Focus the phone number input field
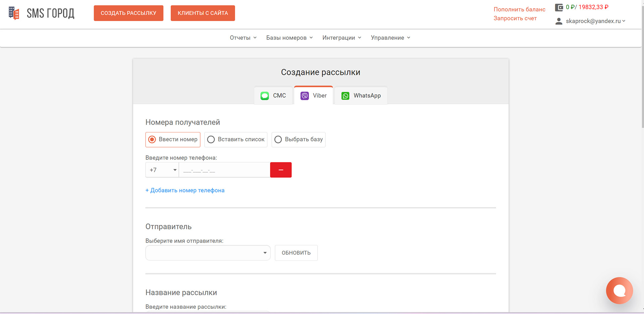Image resolution: width=644 pixels, height=314 pixels. [x=224, y=170]
